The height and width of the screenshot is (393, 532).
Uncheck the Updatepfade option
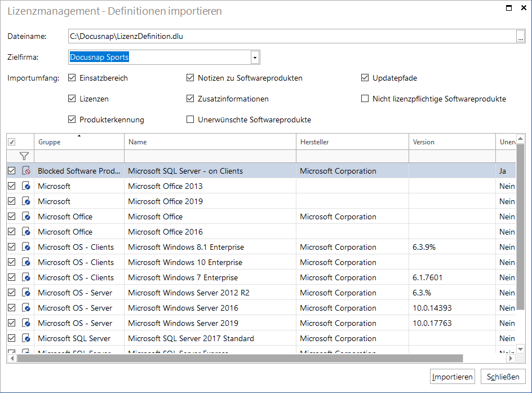[x=365, y=78]
